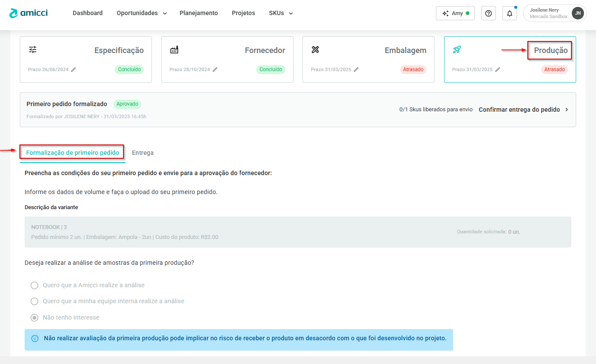
Task: Click the Amicci logo
Action: [28, 13]
